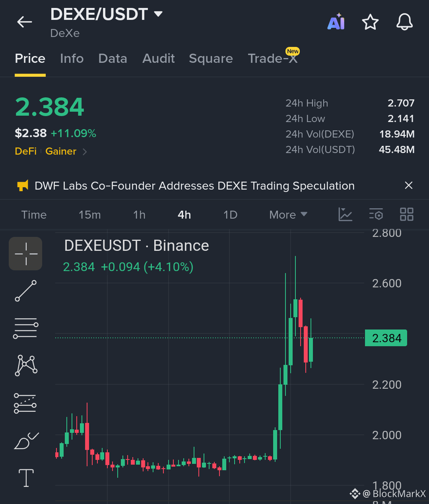The height and width of the screenshot is (504, 429).
Task: Switch to the Price tab
Action: coord(30,58)
